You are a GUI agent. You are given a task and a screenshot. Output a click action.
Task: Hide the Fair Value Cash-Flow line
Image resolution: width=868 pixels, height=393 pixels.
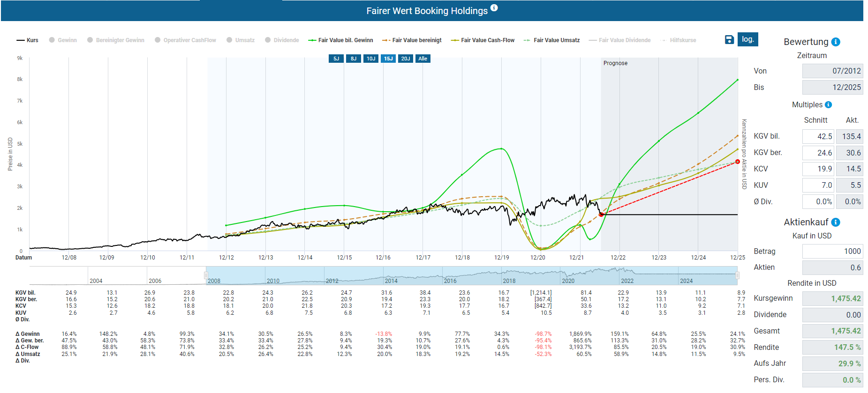point(483,40)
